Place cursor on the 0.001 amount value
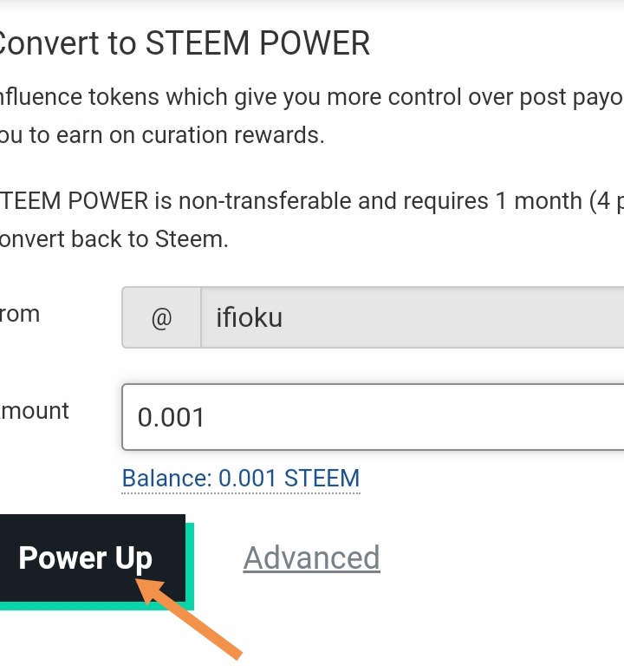The image size is (624, 672). 172,418
